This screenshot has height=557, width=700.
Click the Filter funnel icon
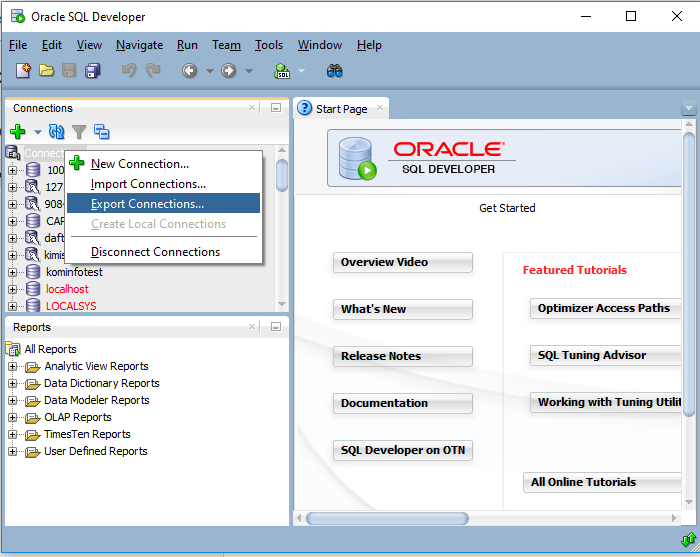tap(79, 132)
